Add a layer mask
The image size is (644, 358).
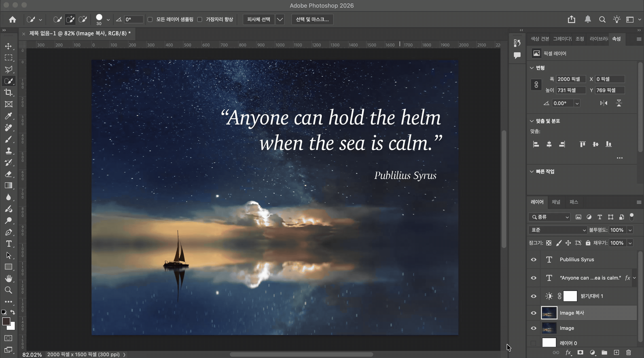point(580,352)
